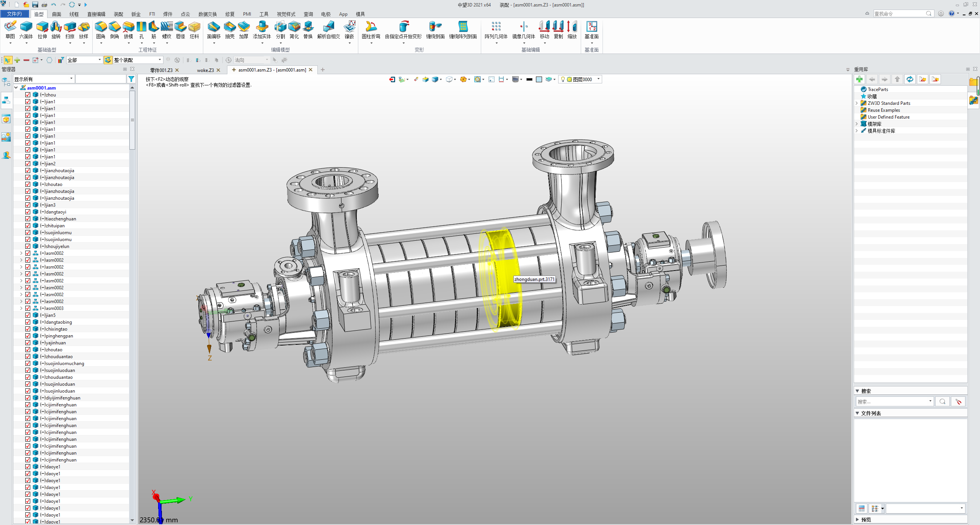Open the 文件(F) file menu
This screenshot has height=525, width=980.
(15, 14)
